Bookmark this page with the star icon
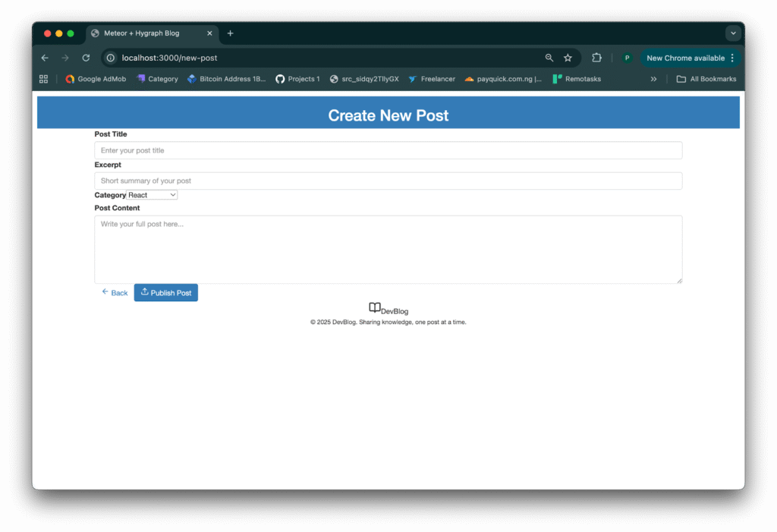This screenshot has width=777, height=532. pyautogui.click(x=568, y=58)
